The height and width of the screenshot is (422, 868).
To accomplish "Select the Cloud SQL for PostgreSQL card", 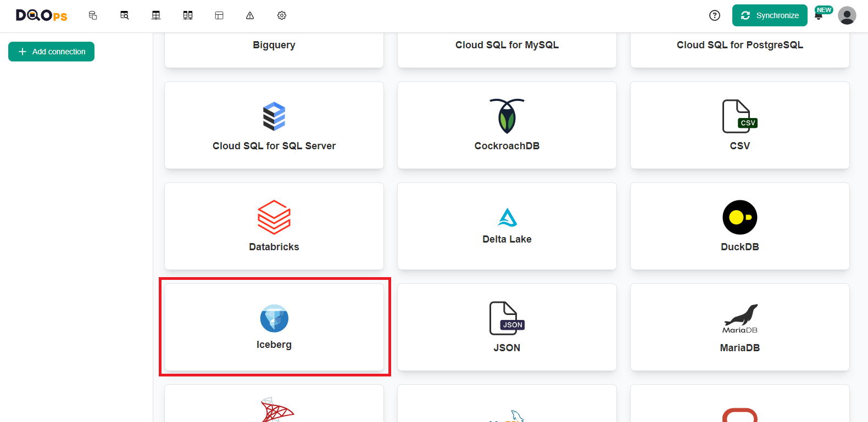I will click(740, 50).
